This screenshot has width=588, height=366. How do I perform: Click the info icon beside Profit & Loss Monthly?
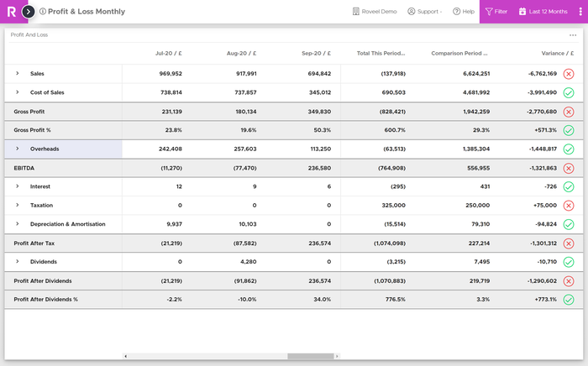coord(43,12)
